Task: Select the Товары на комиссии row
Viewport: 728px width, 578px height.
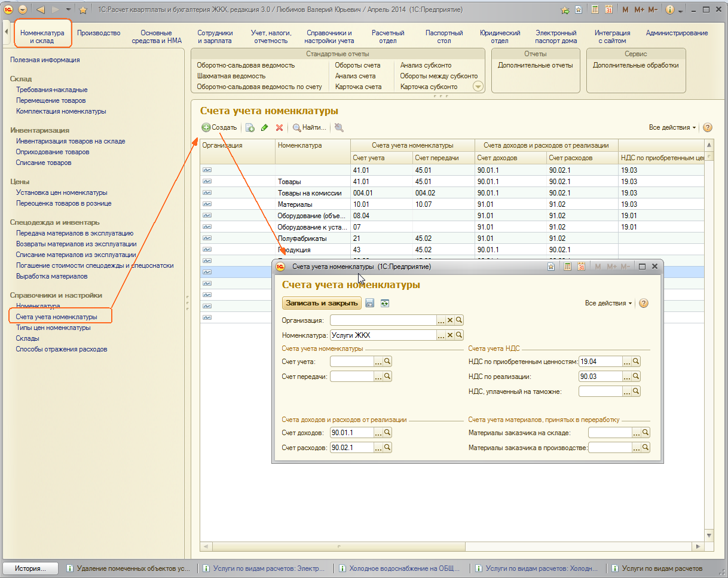Action: [452, 193]
